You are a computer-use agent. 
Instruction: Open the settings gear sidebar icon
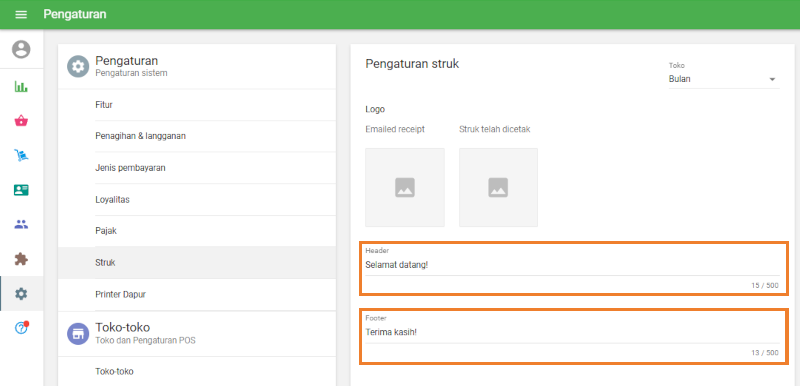pyautogui.click(x=21, y=294)
